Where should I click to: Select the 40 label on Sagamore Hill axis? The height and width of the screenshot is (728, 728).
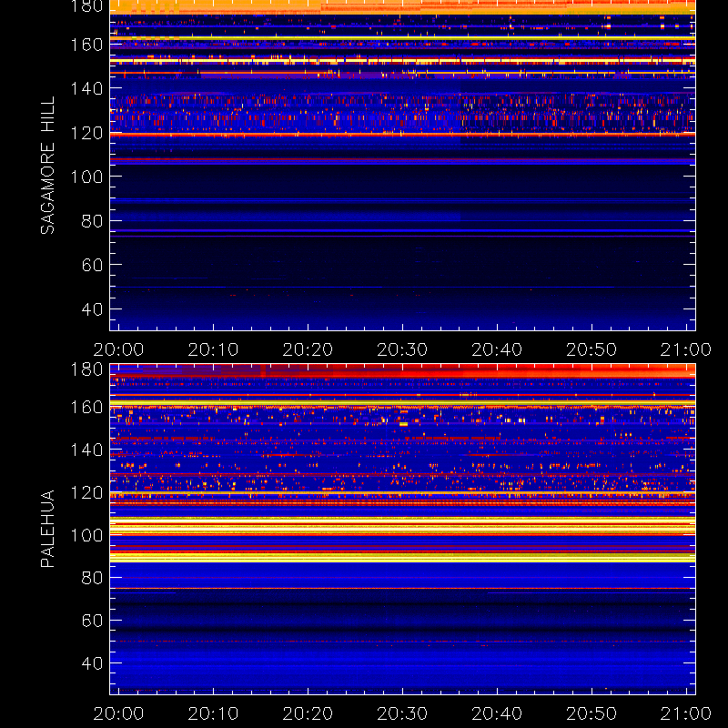(92, 308)
